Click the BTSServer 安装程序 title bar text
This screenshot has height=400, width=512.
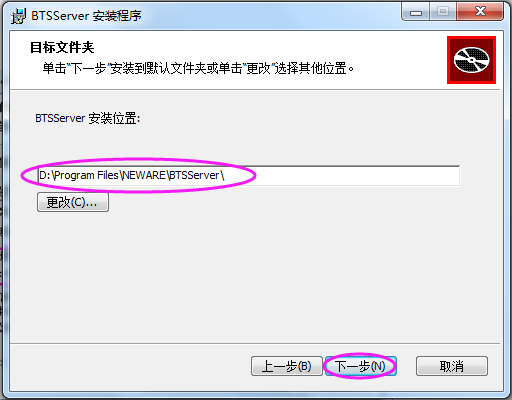tap(86, 16)
